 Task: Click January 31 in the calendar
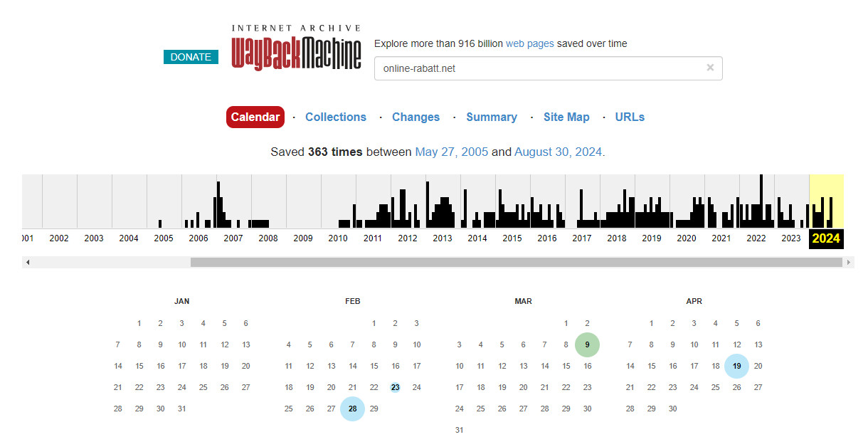181,409
